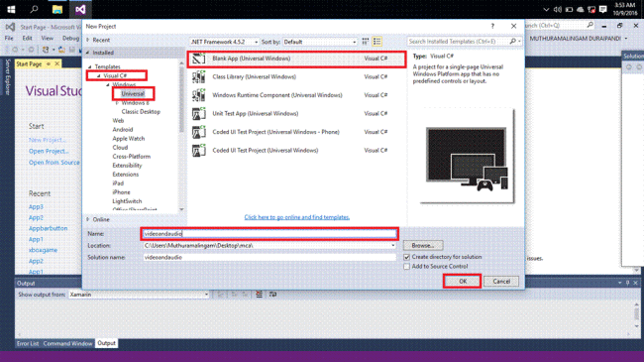Screen dimensions: 644x362
Task: Close the Start Page tab
Action: (57, 63)
